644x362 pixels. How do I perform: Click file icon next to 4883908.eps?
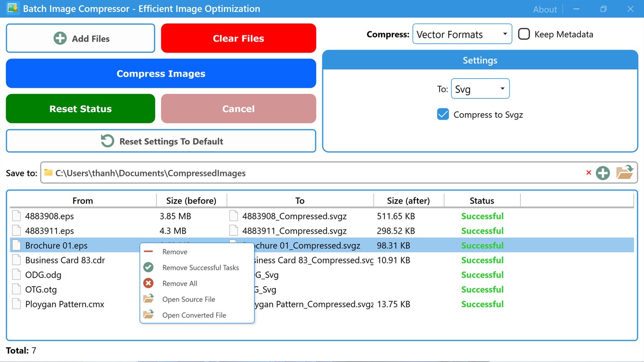point(17,216)
